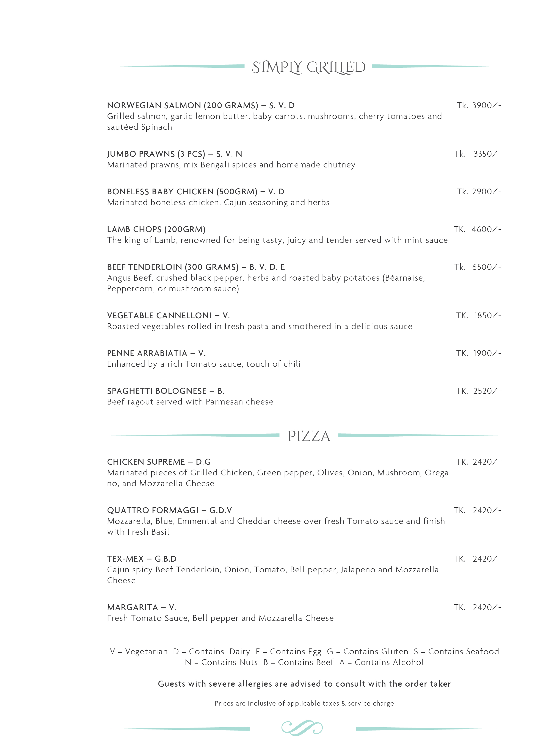Image resolution: width=535 pixels, height=756 pixels.
Task: Click the Vegetable Cannelloni title
Action: 168,316
